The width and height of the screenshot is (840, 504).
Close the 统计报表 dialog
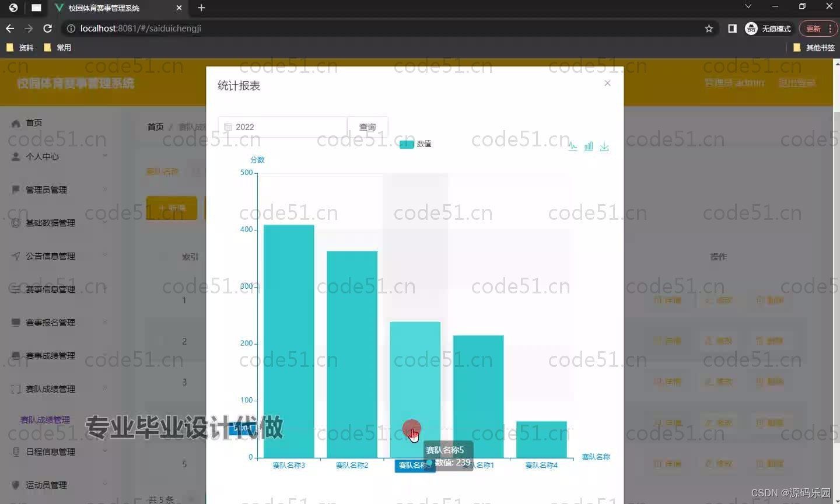tap(607, 83)
